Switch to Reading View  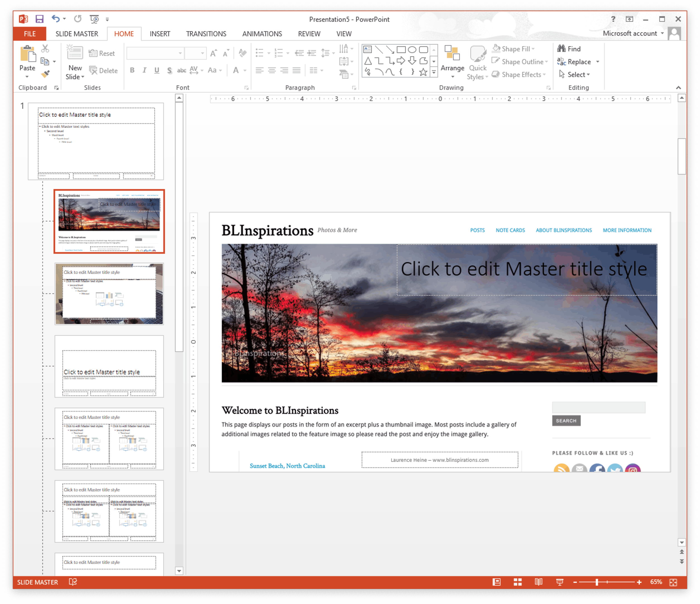click(x=538, y=582)
